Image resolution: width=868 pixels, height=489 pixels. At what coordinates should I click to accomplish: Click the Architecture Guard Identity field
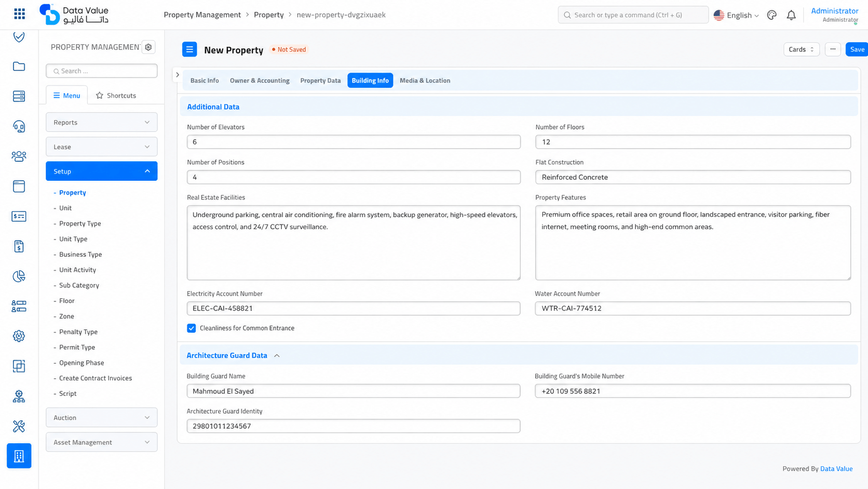point(354,426)
